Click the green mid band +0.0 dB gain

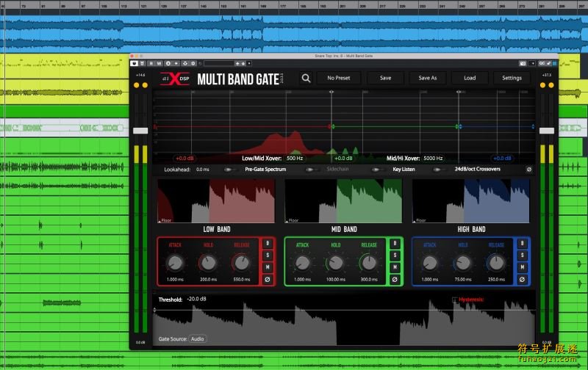(343, 159)
